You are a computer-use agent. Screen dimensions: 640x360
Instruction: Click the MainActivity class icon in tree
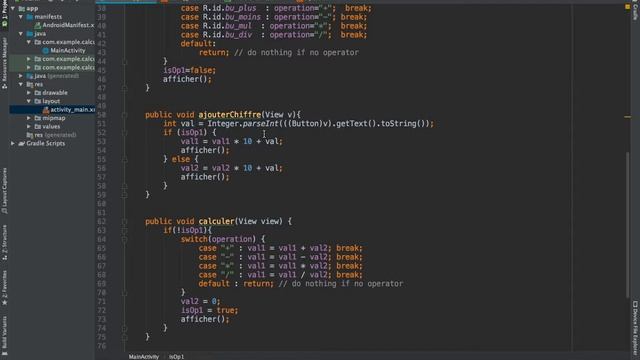(x=46, y=51)
